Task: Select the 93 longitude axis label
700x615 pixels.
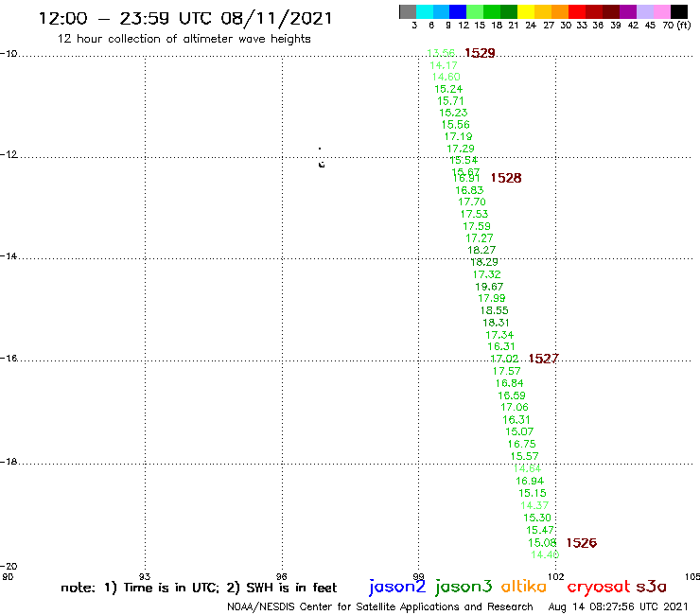Action: point(145,576)
